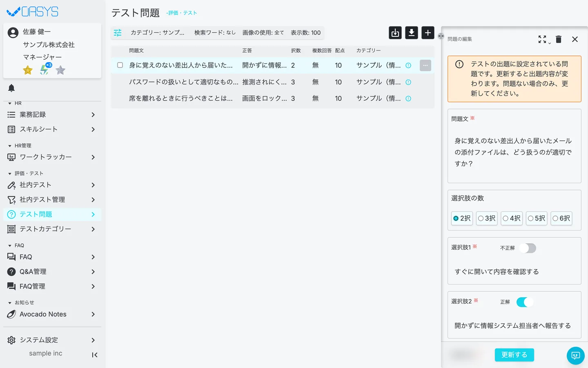Toggle 選択肢1 correct-answer switch
This screenshot has width=588, height=368.
click(x=528, y=248)
